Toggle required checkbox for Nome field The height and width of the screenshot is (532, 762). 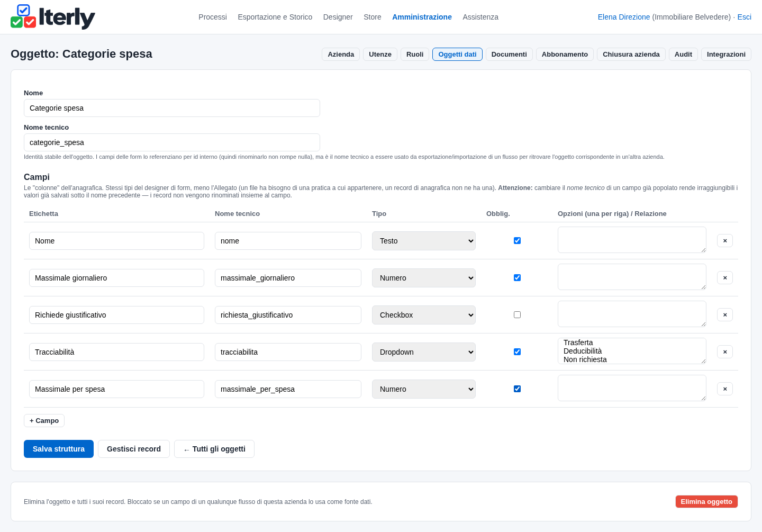click(517, 241)
